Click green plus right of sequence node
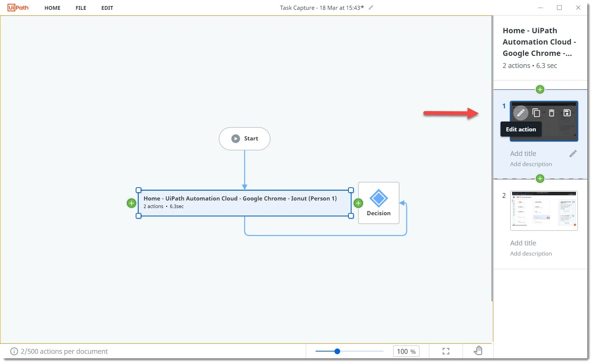Image resolution: width=593 pixels, height=364 pixels. [358, 203]
